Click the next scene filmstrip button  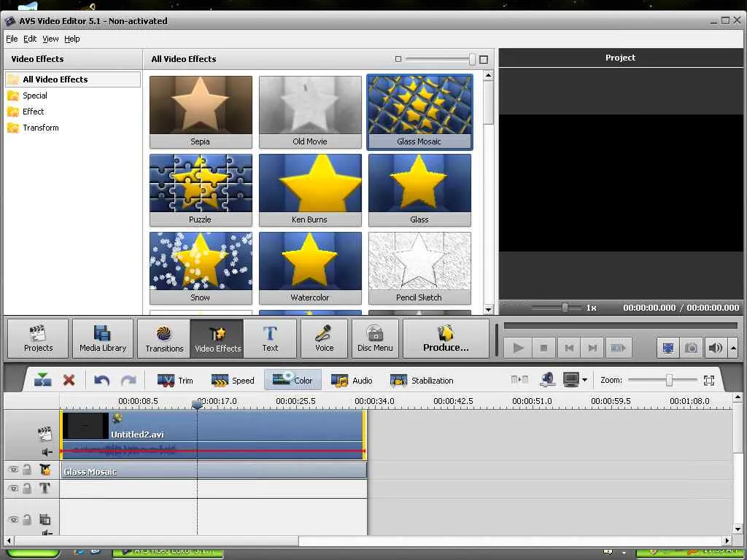point(619,348)
